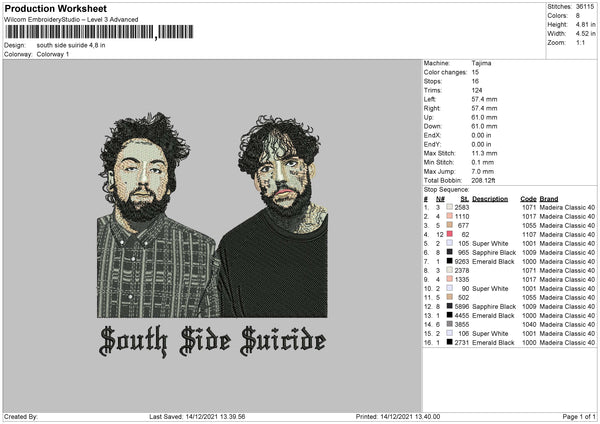Image resolution: width=600 pixels, height=424 pixels.
Task: Click the Machine value 'Tajima'
Action: click(481, 63)
